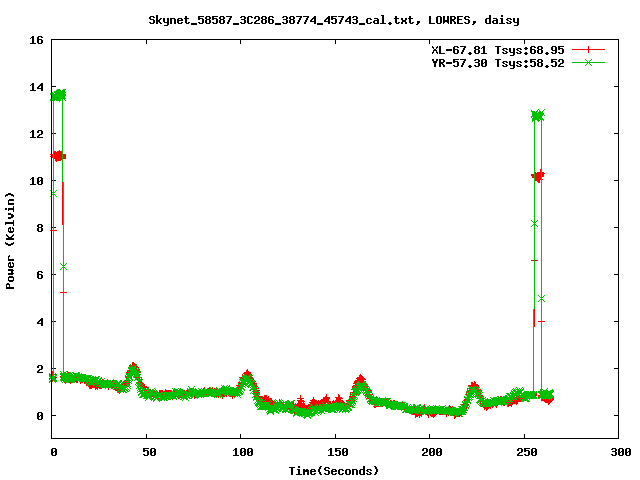Click the y-axis tick label 16
Image resolution: width=640 pixels, height=480 pixels.
pyautogui.click(x=36, y=40)
